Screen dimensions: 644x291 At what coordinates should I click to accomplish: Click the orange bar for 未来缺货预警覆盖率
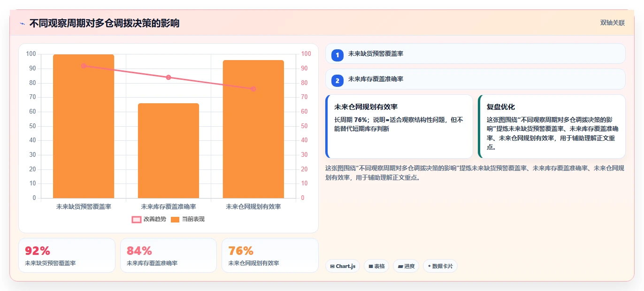(84, 126)
